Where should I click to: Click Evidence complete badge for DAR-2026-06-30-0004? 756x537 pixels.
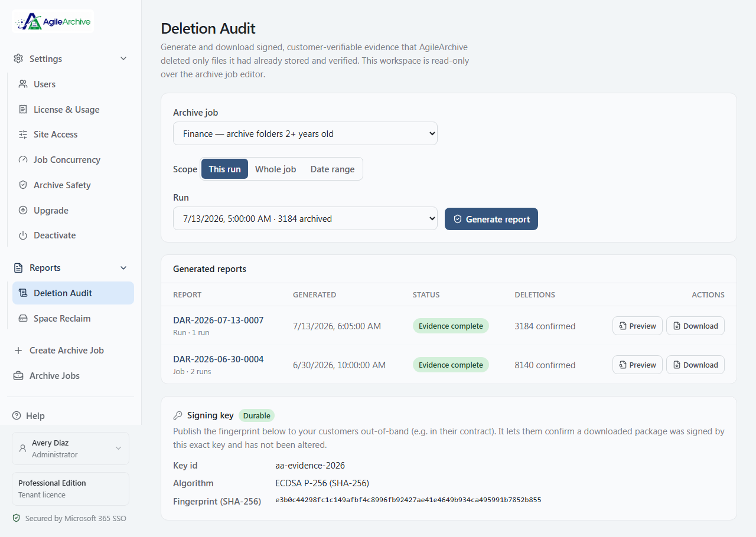[x=451, y=365]
